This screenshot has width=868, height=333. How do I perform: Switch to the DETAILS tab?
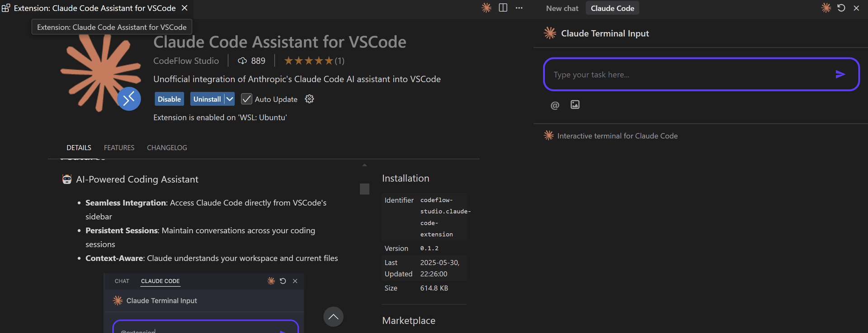[79, 147]
